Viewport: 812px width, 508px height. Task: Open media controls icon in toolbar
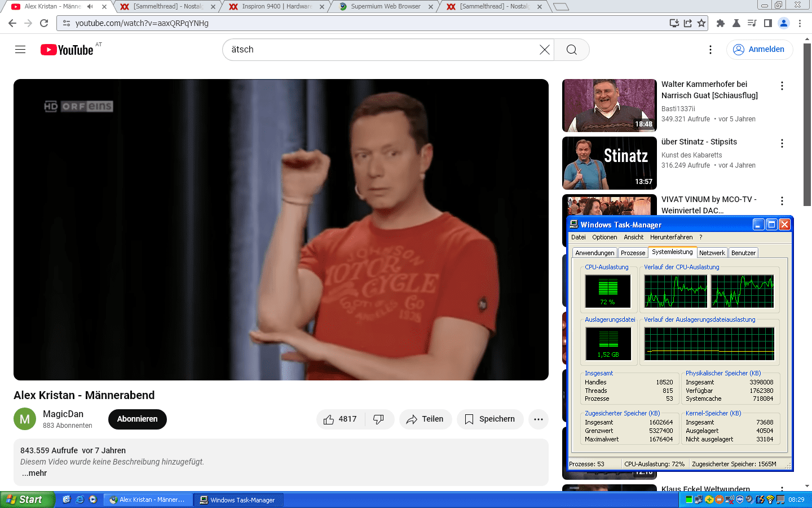point(752,23)
